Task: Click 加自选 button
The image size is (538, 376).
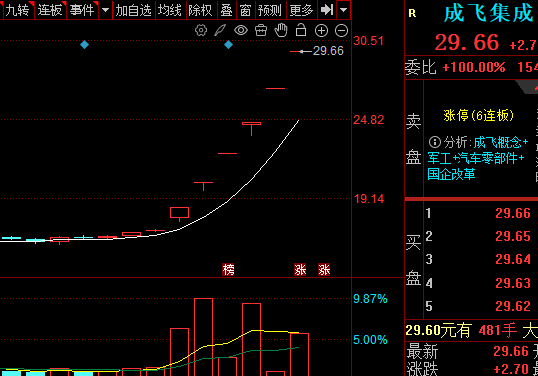Action: click(x=133, y=10)
